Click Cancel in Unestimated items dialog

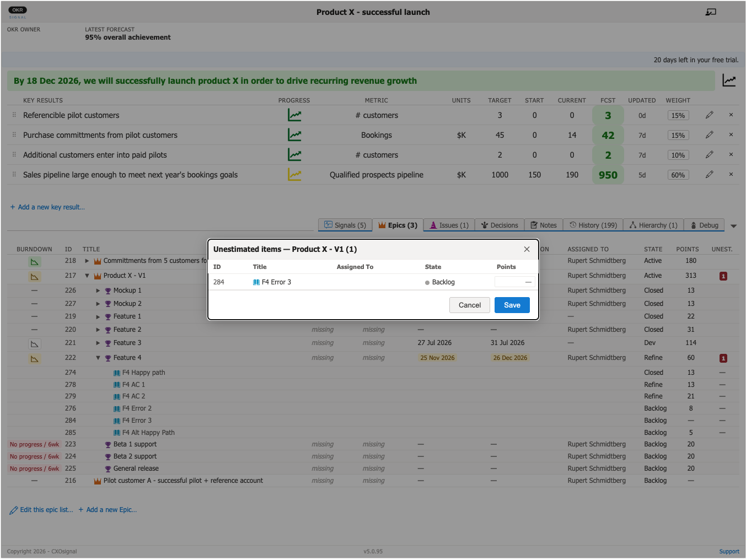click(470, 305)
